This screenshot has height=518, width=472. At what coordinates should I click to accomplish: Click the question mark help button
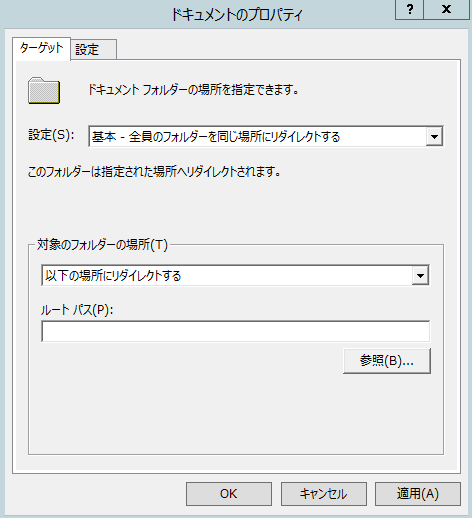tap(409, 9)
